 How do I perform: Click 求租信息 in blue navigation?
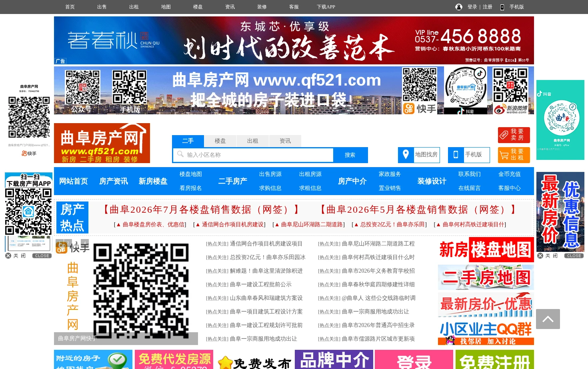pos(310,188)
